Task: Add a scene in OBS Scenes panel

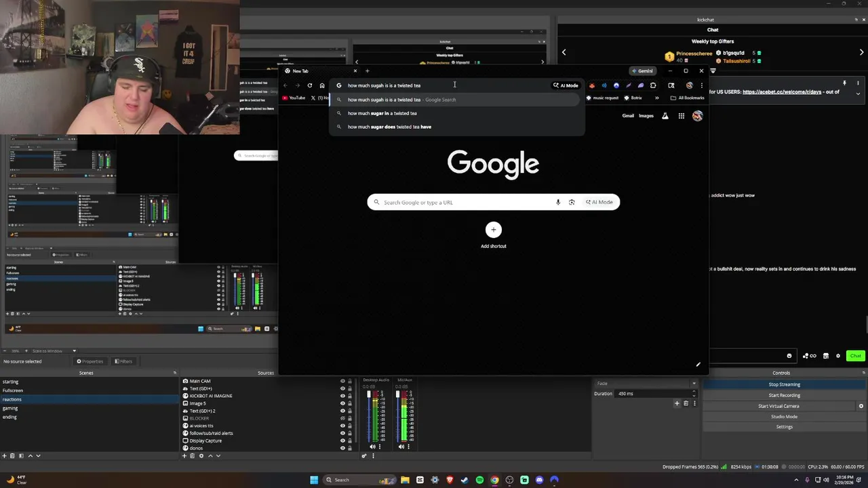Action: coord(4,455)
